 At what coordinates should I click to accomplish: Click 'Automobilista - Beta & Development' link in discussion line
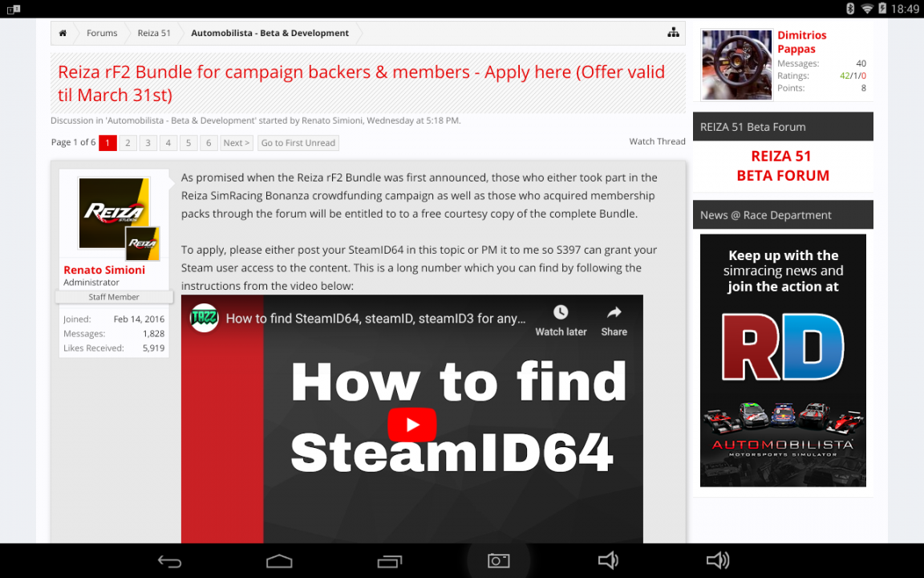(x=180, y=120)
